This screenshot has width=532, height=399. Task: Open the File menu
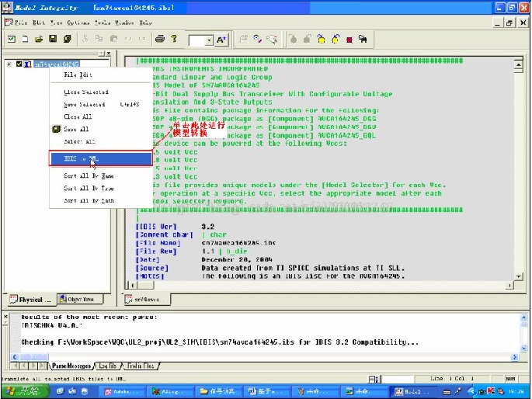click(x=21, y=23)
